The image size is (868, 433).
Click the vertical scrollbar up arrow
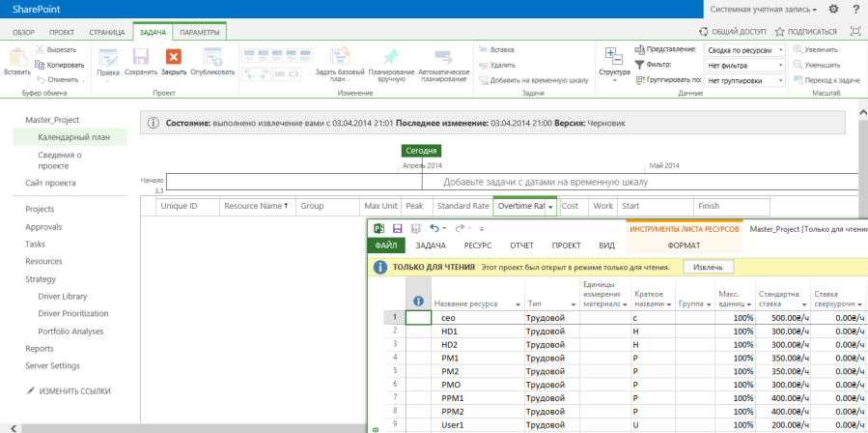click(862, 112)
